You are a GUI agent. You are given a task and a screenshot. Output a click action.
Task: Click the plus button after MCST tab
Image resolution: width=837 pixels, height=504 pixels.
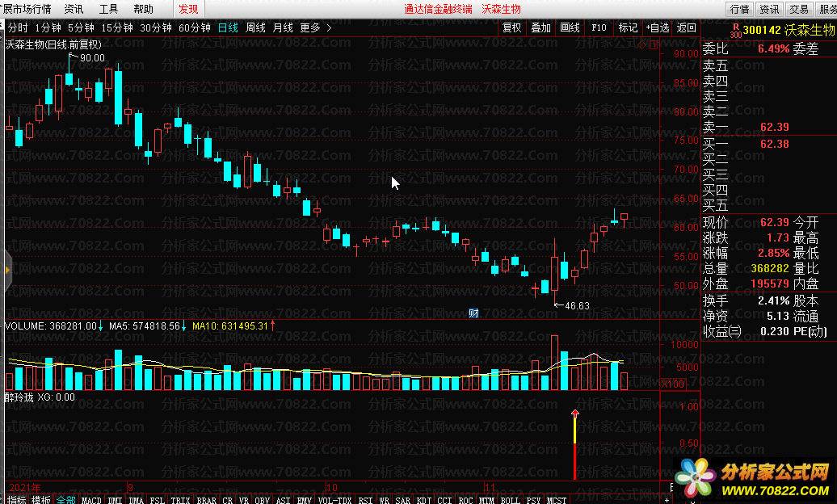667,500
